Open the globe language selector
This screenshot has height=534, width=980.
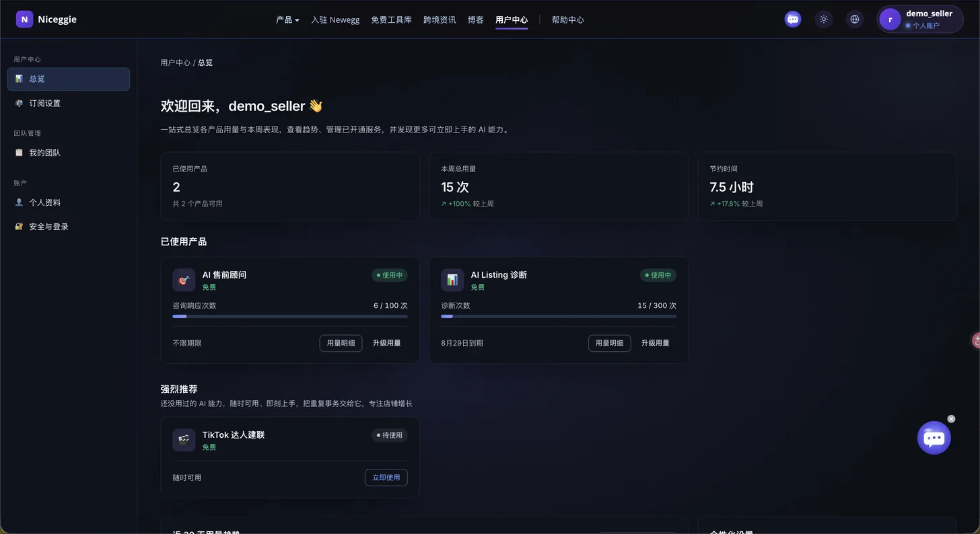tap(855, 20)
